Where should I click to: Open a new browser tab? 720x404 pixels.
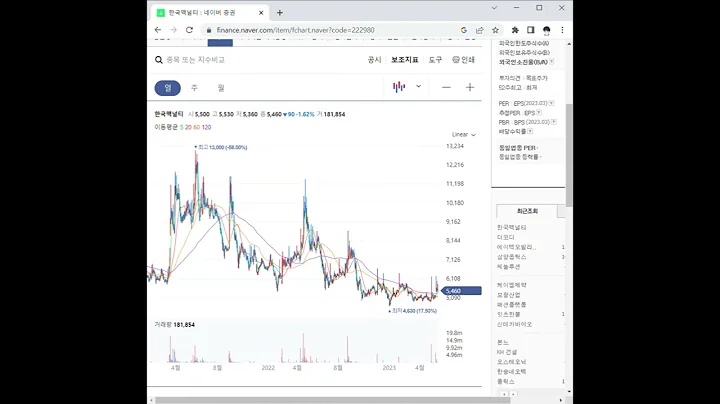coord(280,13)
